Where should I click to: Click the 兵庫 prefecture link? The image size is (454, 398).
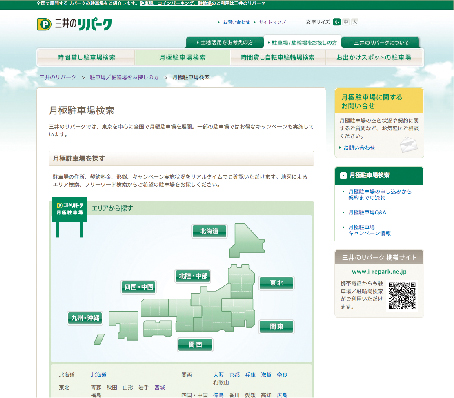point(250,374)
